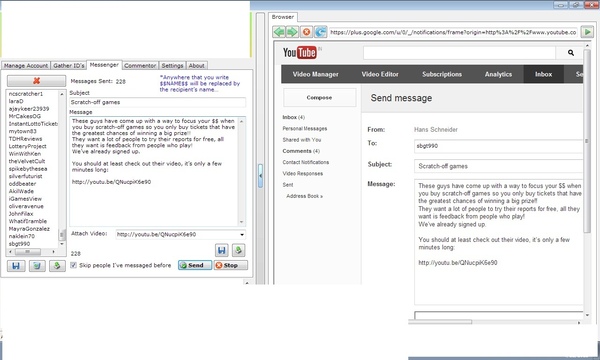Screen dimensions: 600x360
Task: Switch to Gather ID's tab
Action: point(68,65)
